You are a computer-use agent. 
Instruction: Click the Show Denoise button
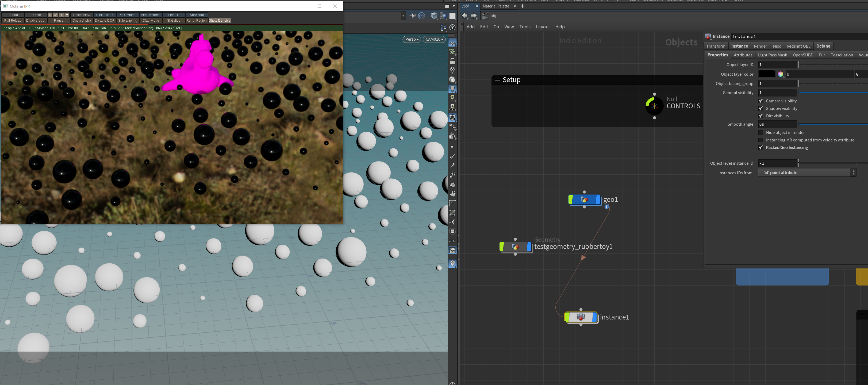pyautogui.click(x=219, y=21)
